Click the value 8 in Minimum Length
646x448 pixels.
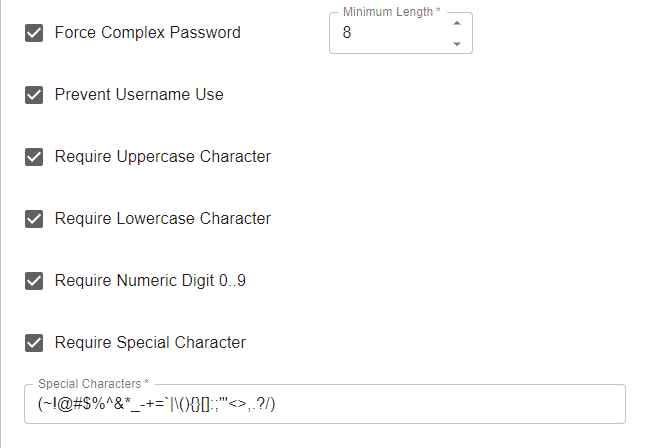tap(347, 33)
